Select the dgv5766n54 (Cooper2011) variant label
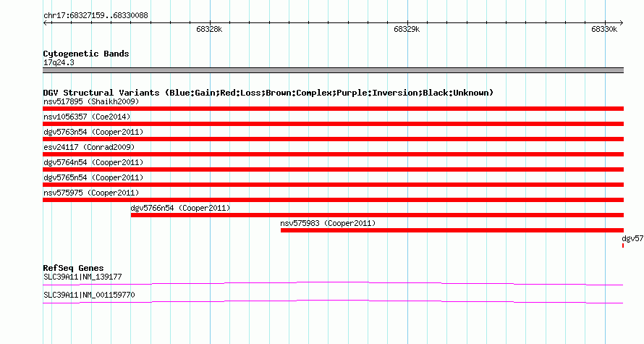 180,208
